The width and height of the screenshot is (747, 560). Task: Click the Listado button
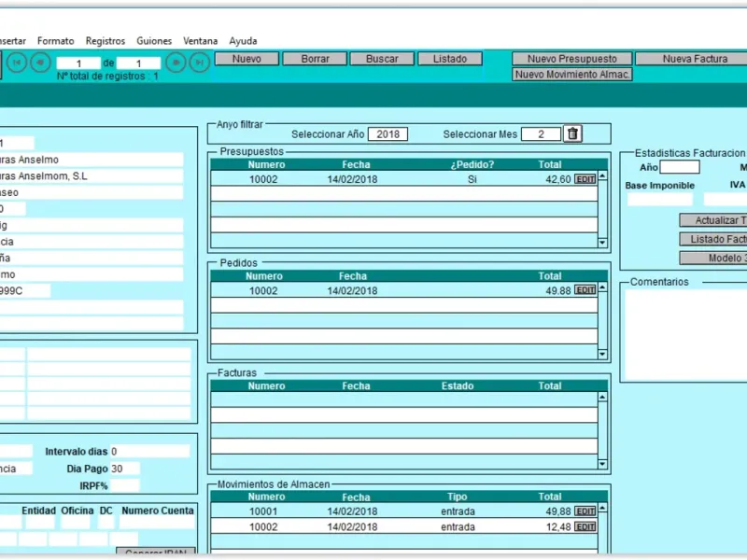click(x=450, y=59)
